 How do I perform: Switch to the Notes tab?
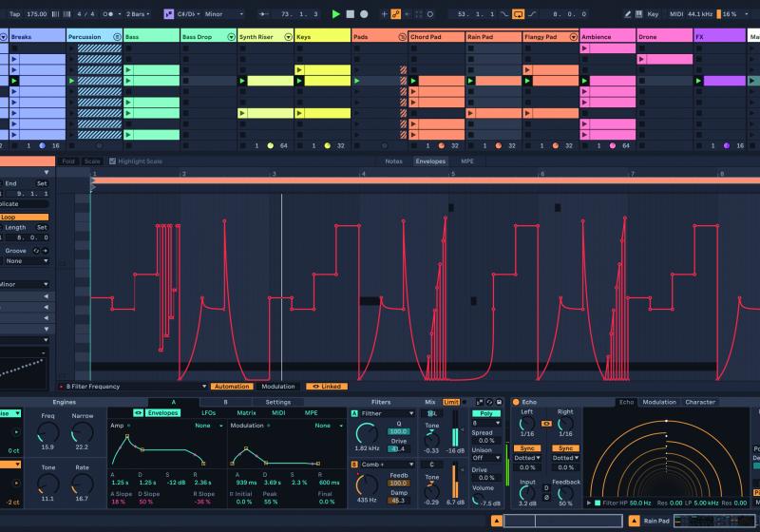point(393,161)
